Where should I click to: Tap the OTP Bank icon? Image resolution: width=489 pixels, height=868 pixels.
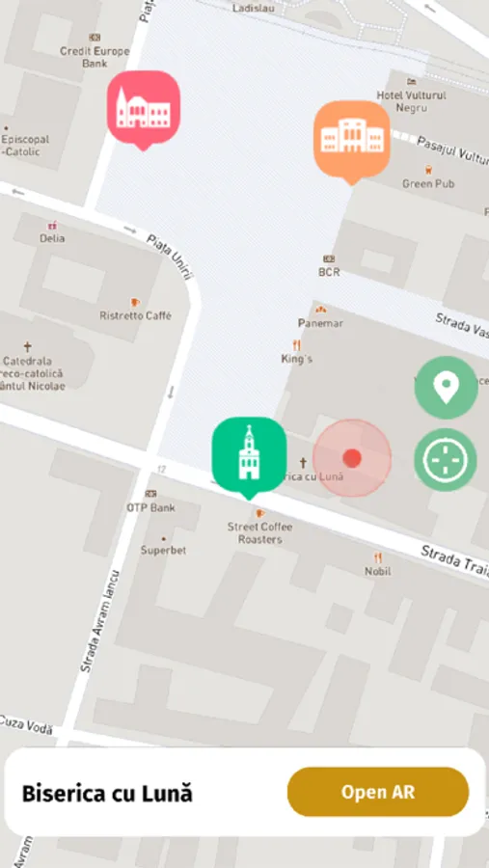tap(150, 493)
